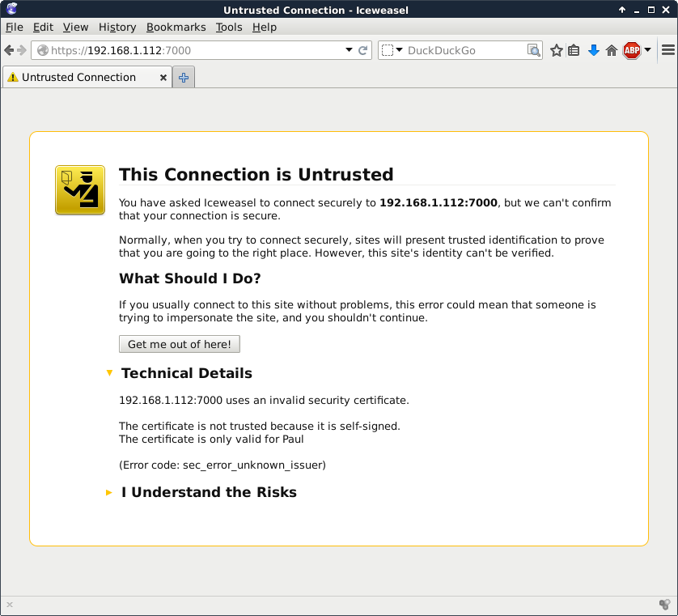Go to home page icon
Screen dimensions: 678x616
click(x=612, y=51)
